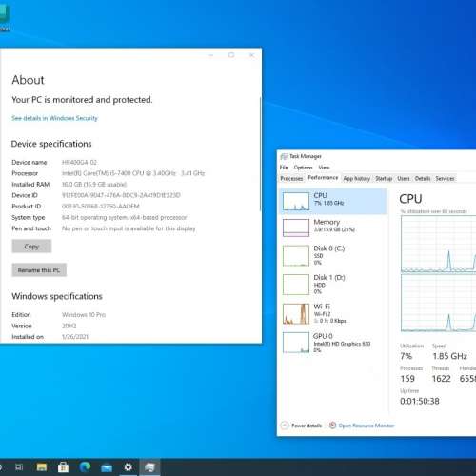Viewport: 476px width, 476px height.
Task: Open See details in Windows Security link
Action: tap(54, 118)
